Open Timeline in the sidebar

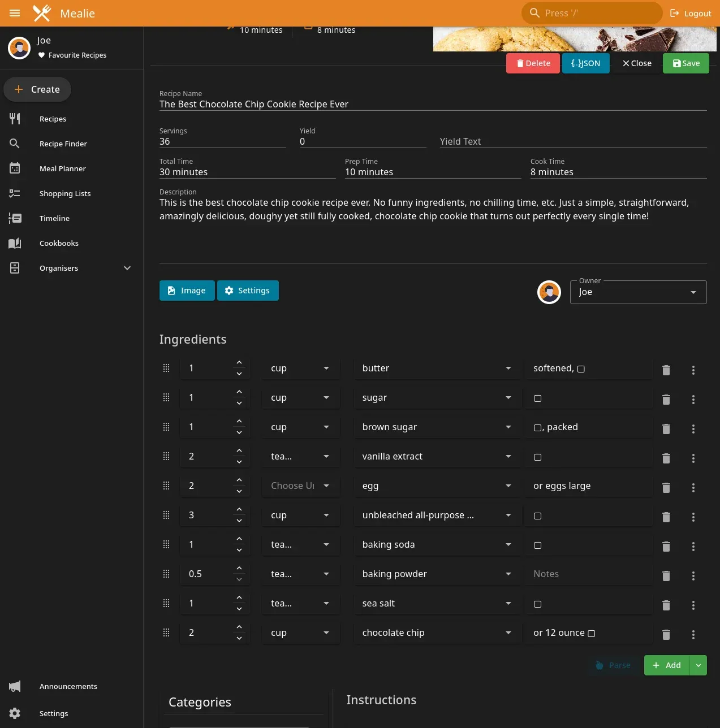(71, 218)
